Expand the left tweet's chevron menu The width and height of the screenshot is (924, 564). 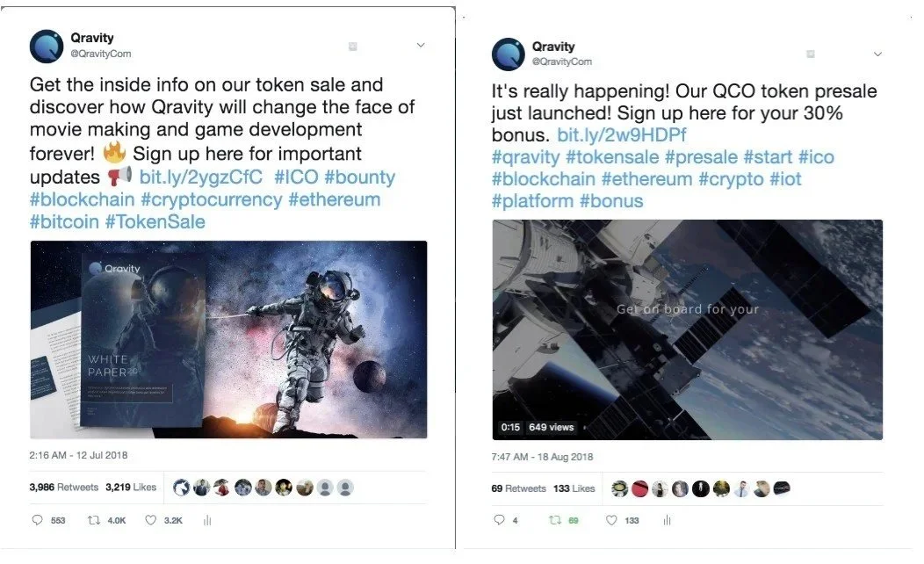[421, 46]
